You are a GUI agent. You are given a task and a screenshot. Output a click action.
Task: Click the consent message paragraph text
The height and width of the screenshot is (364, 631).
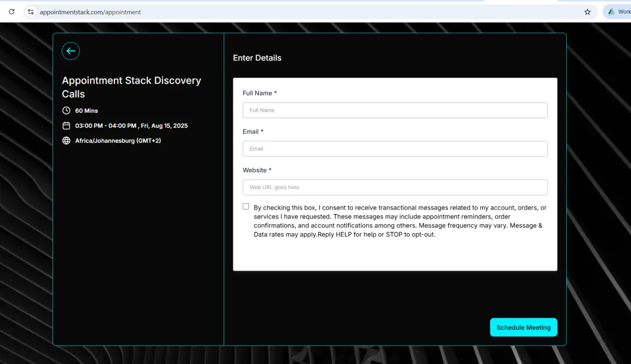pyautogui.click(x=400, y=221)
